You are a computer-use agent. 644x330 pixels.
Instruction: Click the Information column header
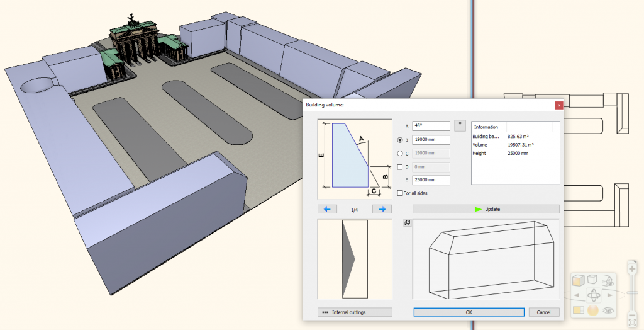click(x=489, y=127)
